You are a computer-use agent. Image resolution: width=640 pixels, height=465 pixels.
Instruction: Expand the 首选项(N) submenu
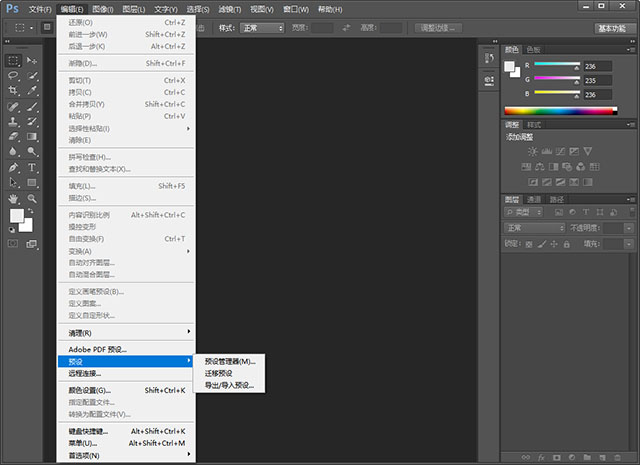click(126, 455)
